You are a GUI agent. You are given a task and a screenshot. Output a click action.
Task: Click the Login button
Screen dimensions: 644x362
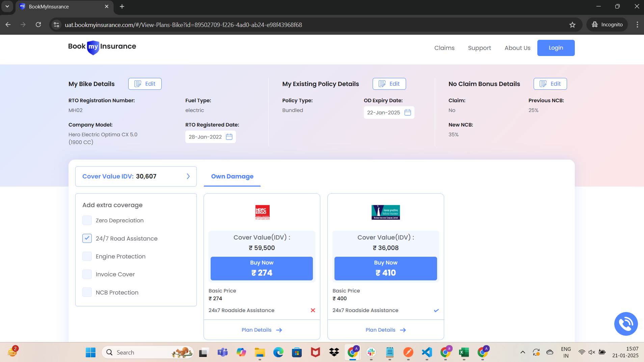tap(556, 48)
